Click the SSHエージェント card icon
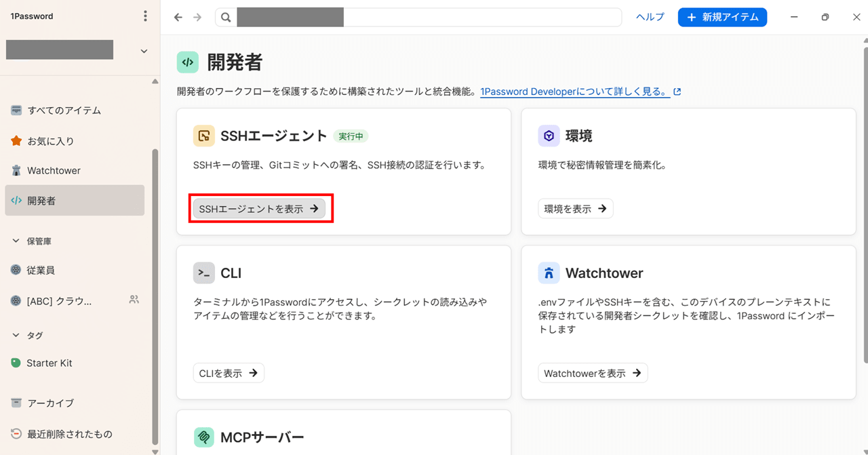868x455 pixels. [203, 136]
